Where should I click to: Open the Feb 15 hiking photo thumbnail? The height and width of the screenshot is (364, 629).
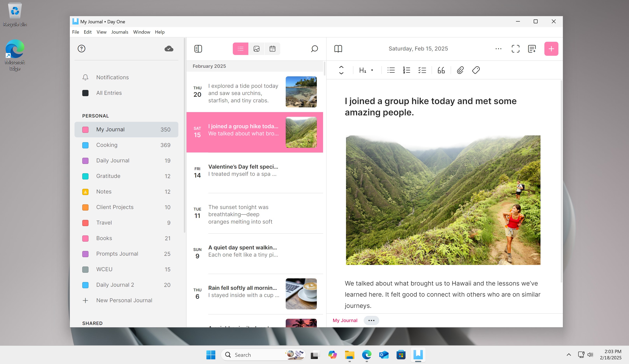click(301, 132)
